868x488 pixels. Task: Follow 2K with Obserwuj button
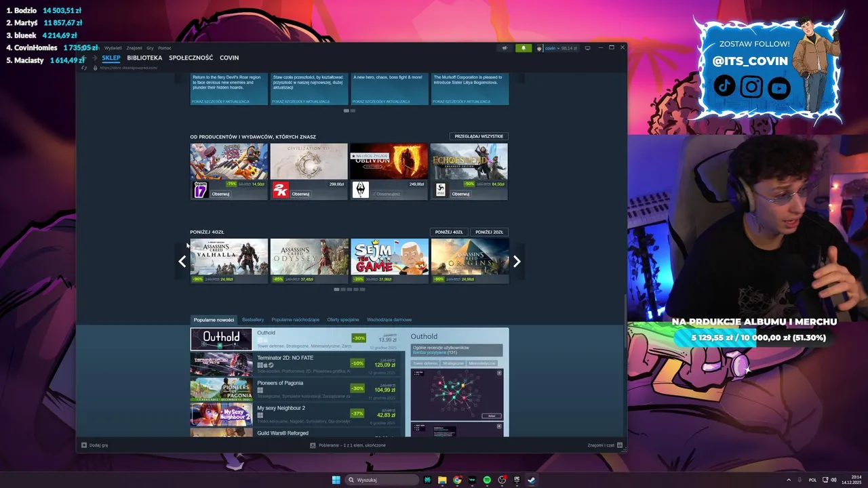[x=300, y=194]
